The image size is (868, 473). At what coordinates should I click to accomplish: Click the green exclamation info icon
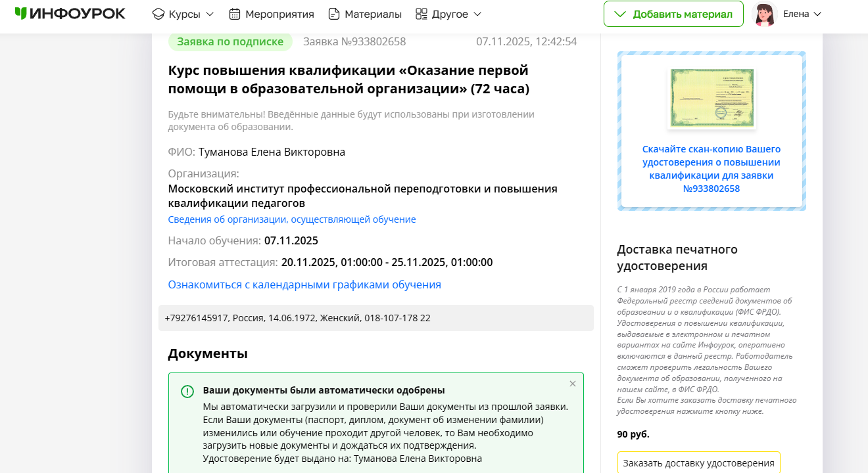pyautogui.click(x=187, y=392)
